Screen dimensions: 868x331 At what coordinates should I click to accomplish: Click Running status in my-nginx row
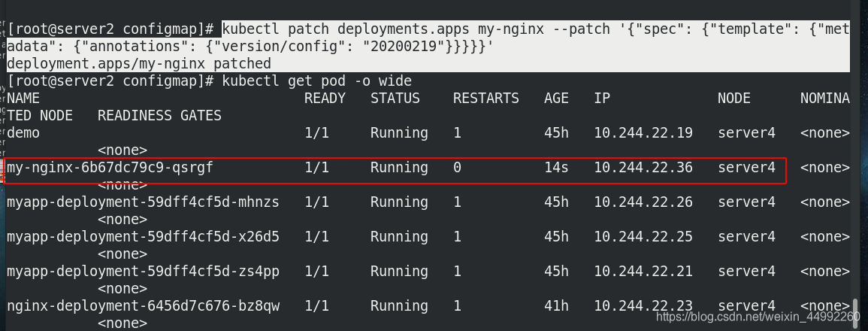399,168
